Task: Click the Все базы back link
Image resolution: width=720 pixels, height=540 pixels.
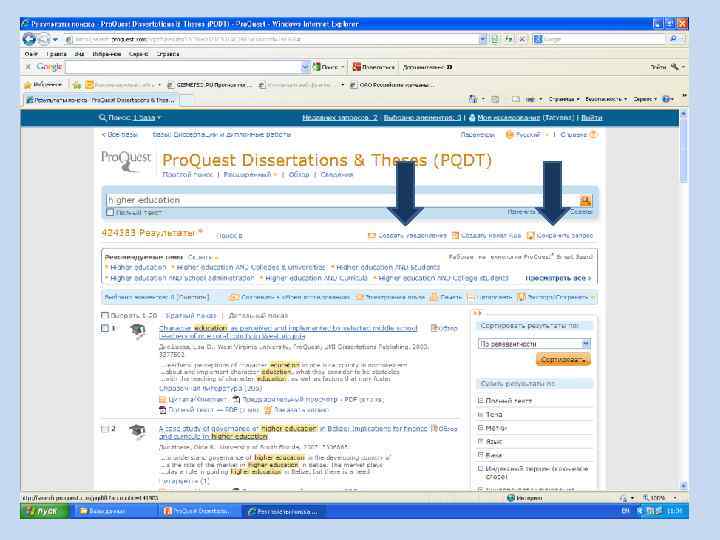Action: click(119, 135)
